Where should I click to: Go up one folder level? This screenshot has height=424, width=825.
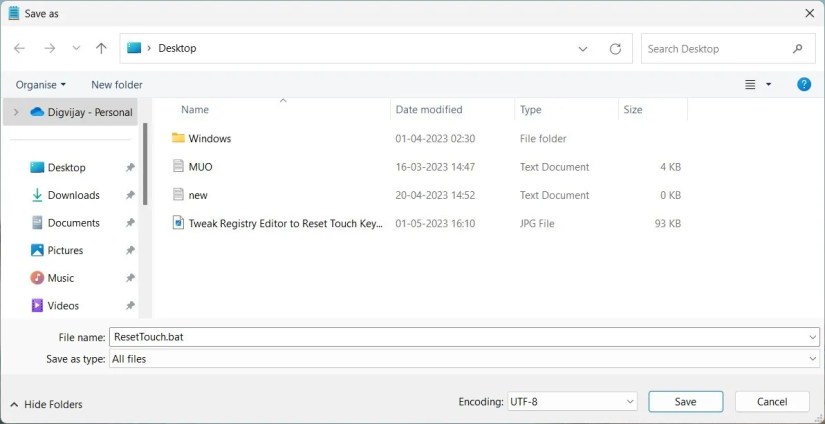[x=101, y=48]
